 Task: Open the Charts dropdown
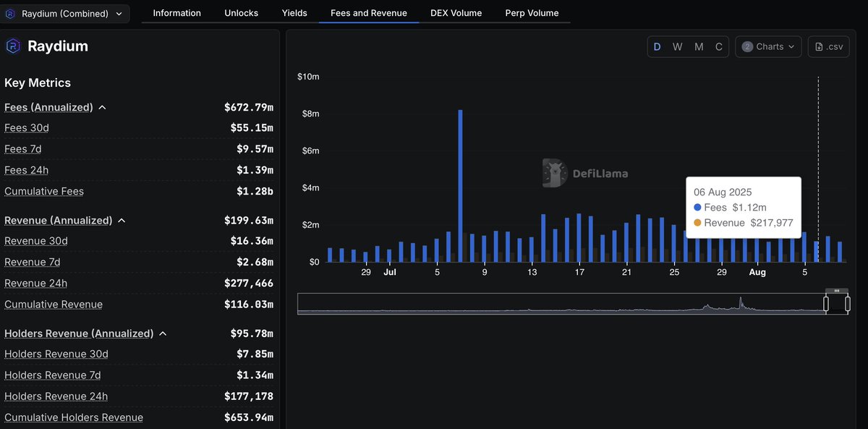coord(768,46)
